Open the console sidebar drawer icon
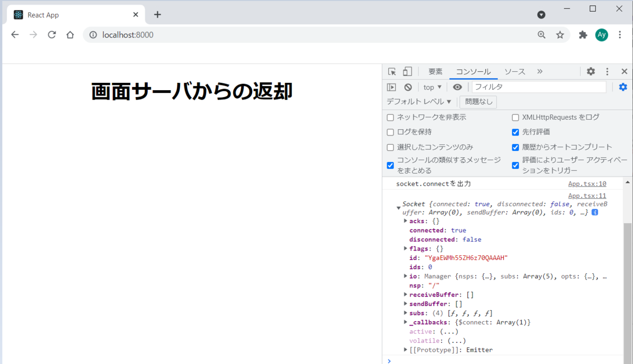633x364 pixels. tap(391, 87)
